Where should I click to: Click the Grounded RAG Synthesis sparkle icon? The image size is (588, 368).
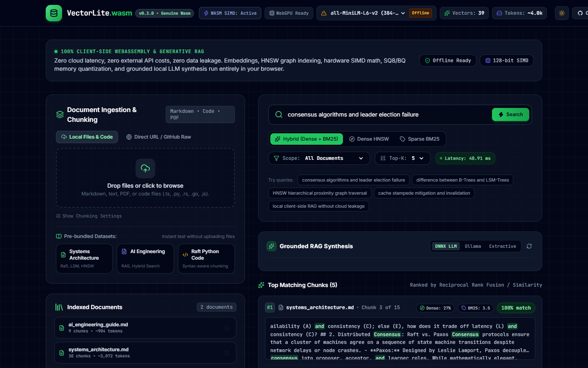[x=272, y=246]
